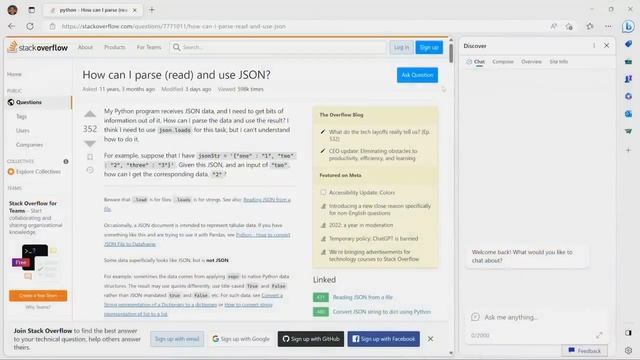Click the Create a free Team button

tap(38, 296)
